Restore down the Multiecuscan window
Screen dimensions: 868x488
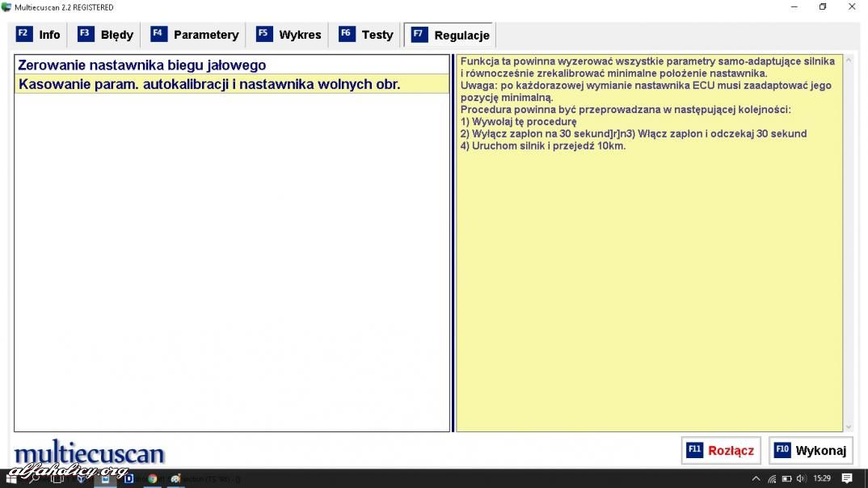point(823,7)
